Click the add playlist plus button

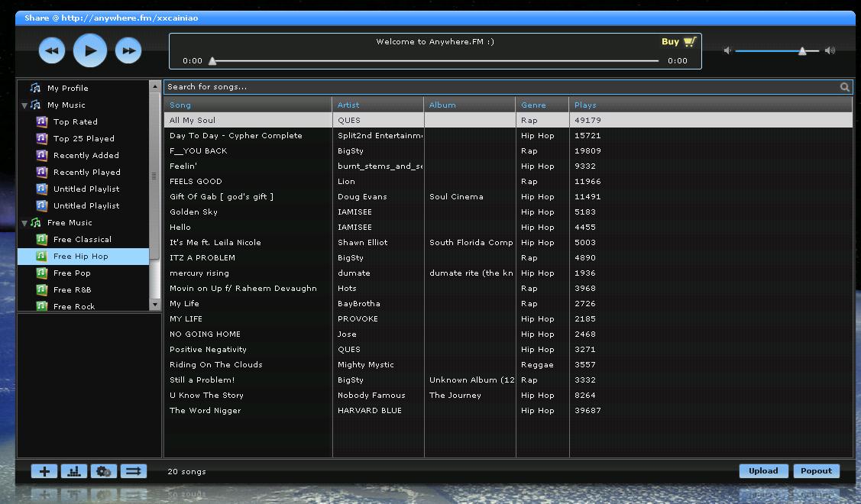click(x=44, y=471)
